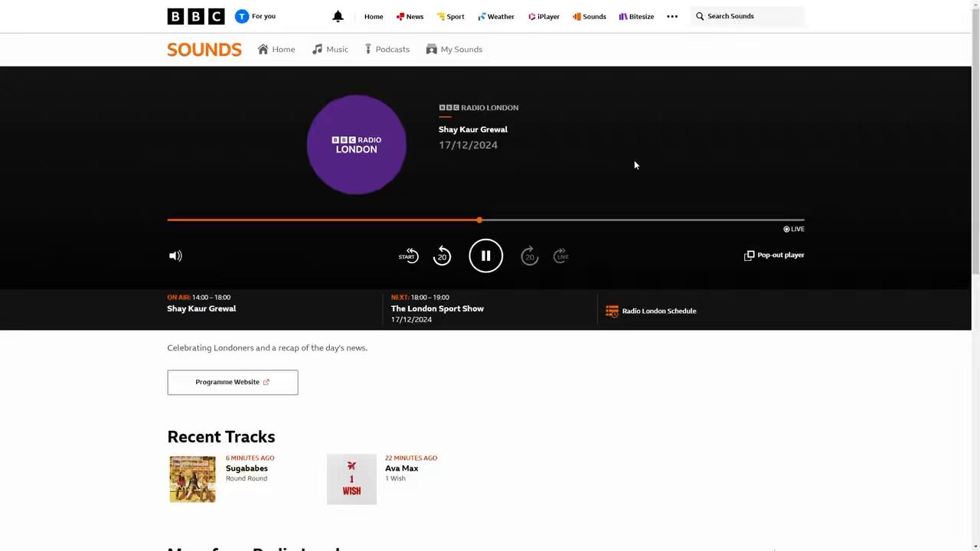Open the My Sounds tab
The image size is (980, 551).
pos(454,49)
